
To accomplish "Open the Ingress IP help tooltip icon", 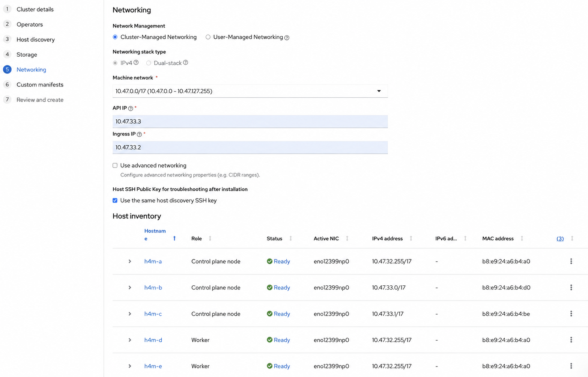I will (x=139, y=134).
